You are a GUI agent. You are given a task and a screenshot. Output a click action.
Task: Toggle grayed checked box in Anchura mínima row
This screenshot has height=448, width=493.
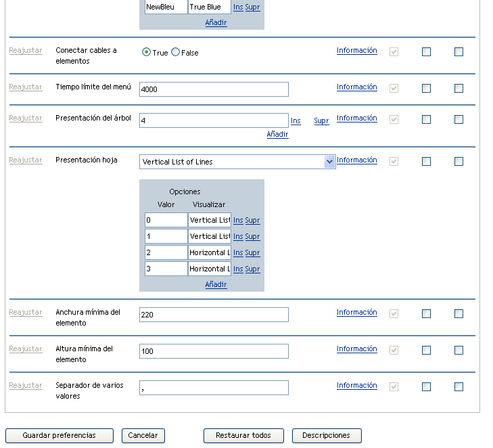pos(394,313)
